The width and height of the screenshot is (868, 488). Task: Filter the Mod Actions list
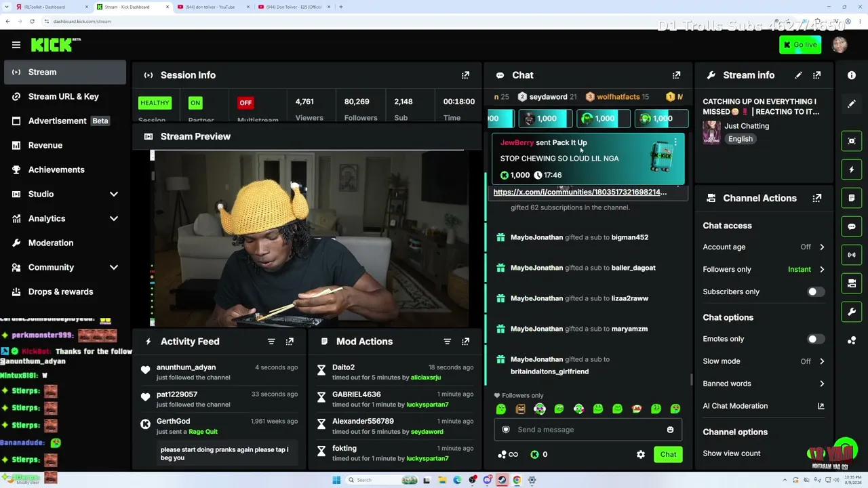(x=447, y=342)
